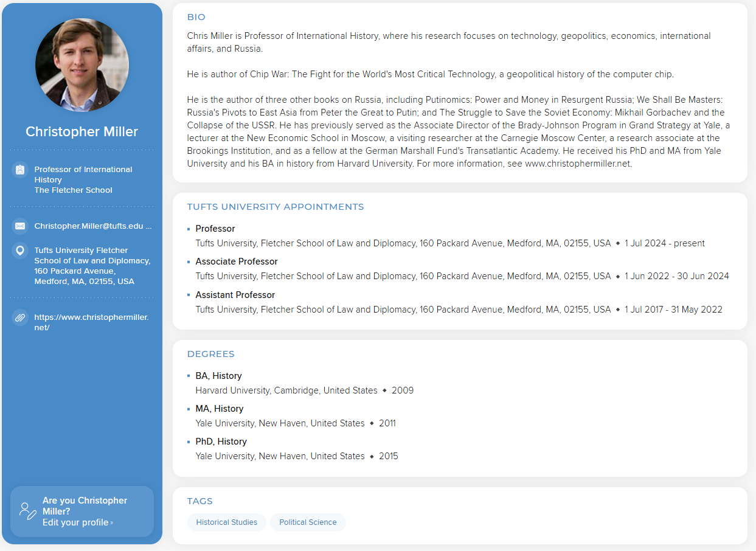
Task: Open Christopher Miller's profile photo
Action: pos(82,65)
